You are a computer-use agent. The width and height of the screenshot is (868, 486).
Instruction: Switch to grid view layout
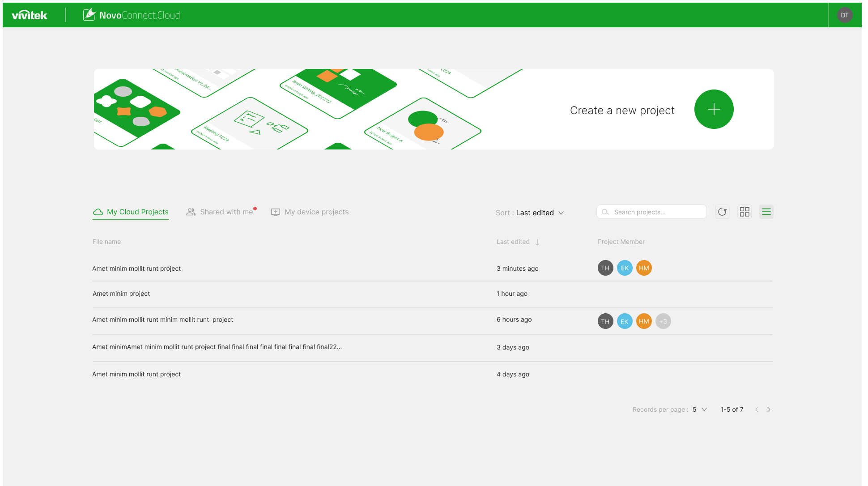click(745, 212)
